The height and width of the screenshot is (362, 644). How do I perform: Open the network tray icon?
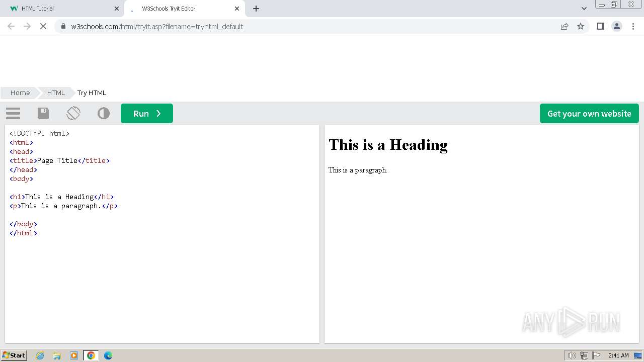584,355
